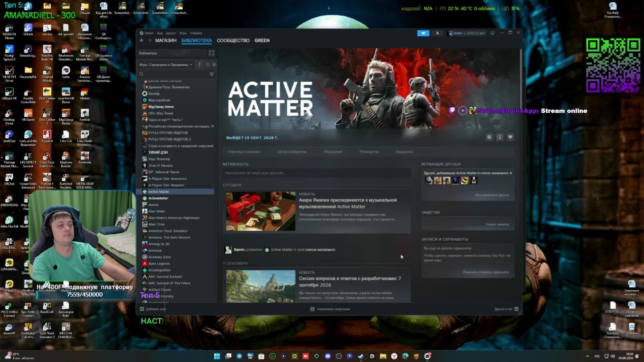Open the Lady Death Demoniacr desktop shortcut
The width and height of the screenshot is (644, 362).
pyautogui.click(x=85, y=138)
